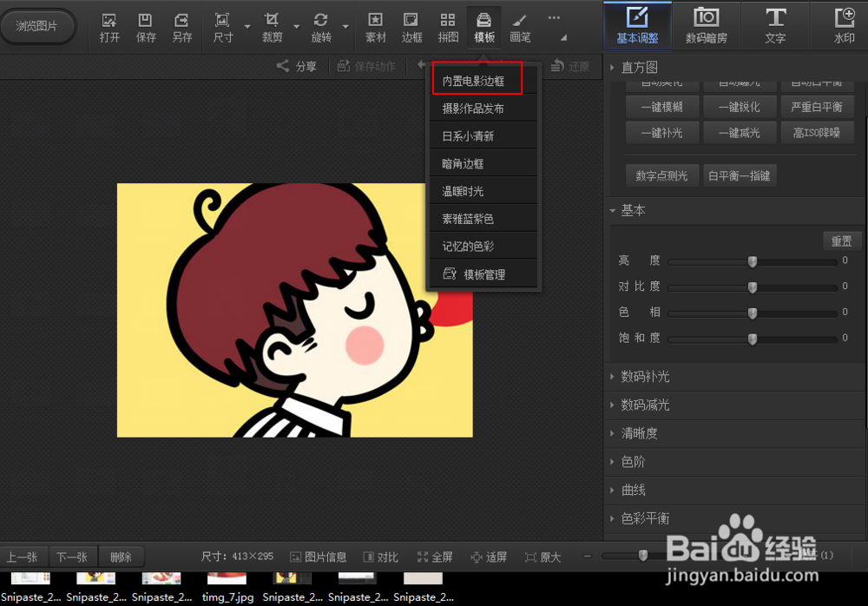Image resolution: width=868 pixels, height=606 pixels.
Task: Click the 对比度 contrast slider handle
Action: pyautogui.click(x=753, y=287)
